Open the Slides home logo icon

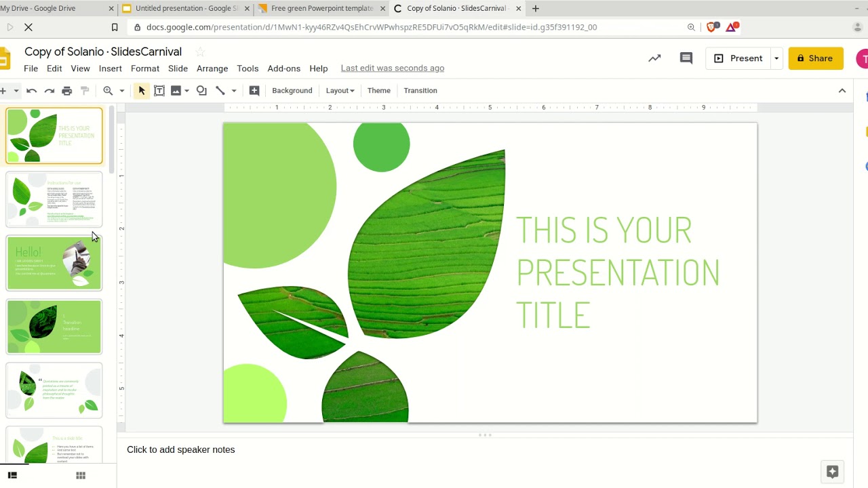click(5, 59)
